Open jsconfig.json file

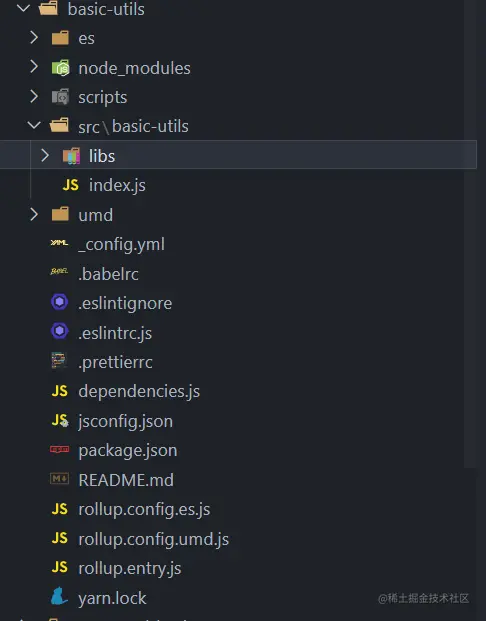126,421
